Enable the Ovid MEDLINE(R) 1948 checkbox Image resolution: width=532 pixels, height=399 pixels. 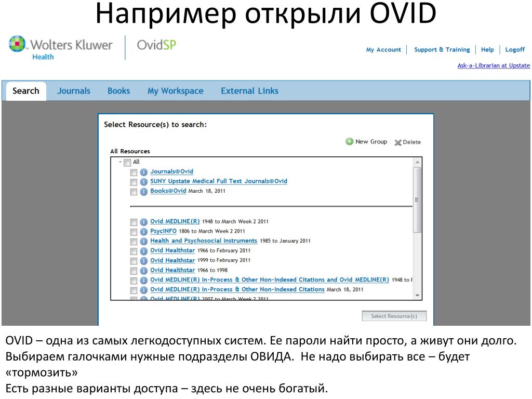coord(134,222)
